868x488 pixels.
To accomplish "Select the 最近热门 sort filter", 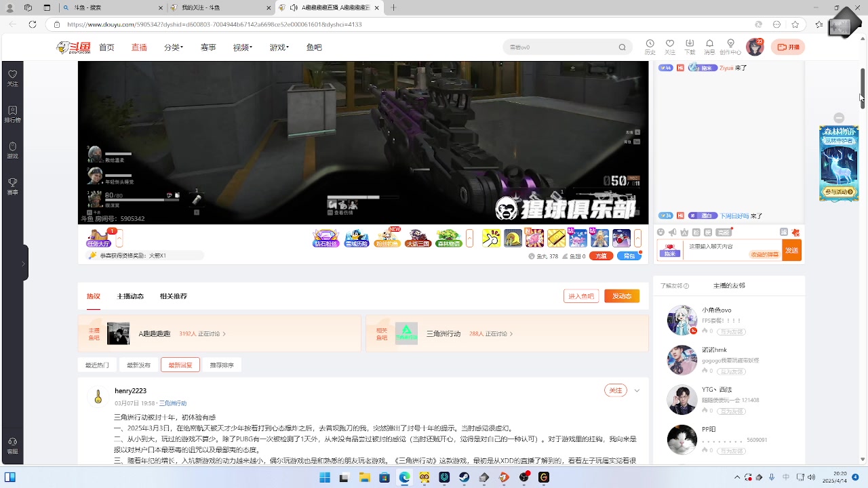I will (97, 365).
